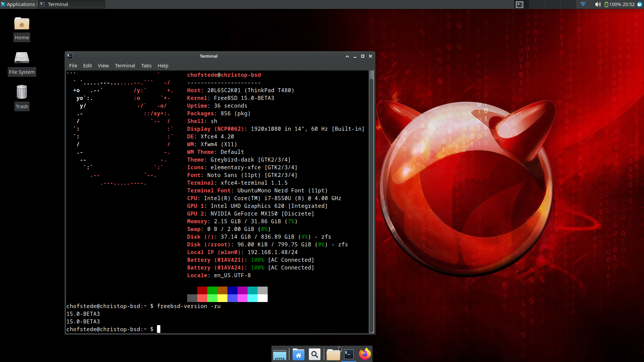Open the Trash desktop icon
Screen dimensions: 644x362
click(x=22, y=93)
